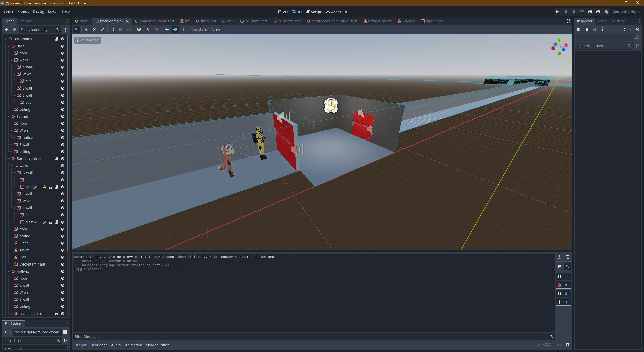Run the project with Play button
This screenshot has height=352, width=644.
557,12
